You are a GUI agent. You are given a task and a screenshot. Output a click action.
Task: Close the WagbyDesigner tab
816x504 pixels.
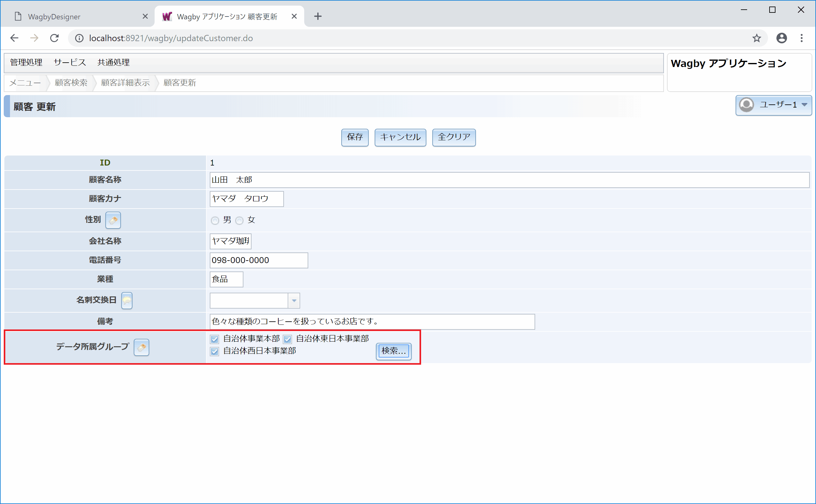(145, 16)
